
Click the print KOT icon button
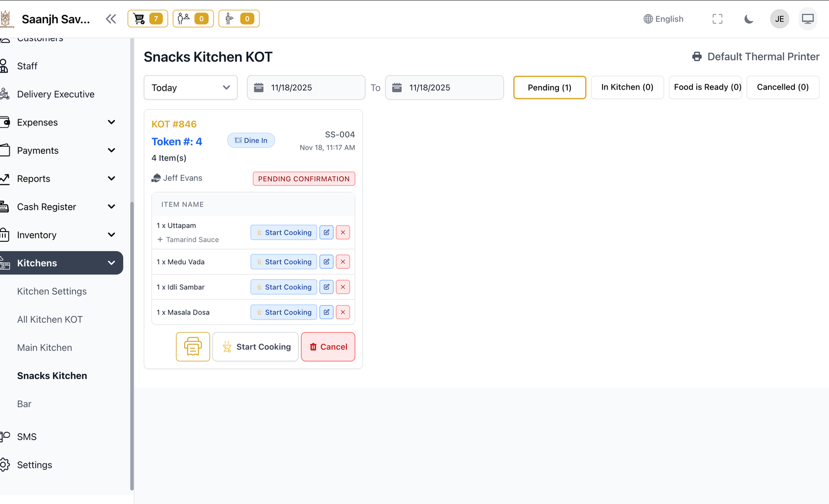pos(193,347)
